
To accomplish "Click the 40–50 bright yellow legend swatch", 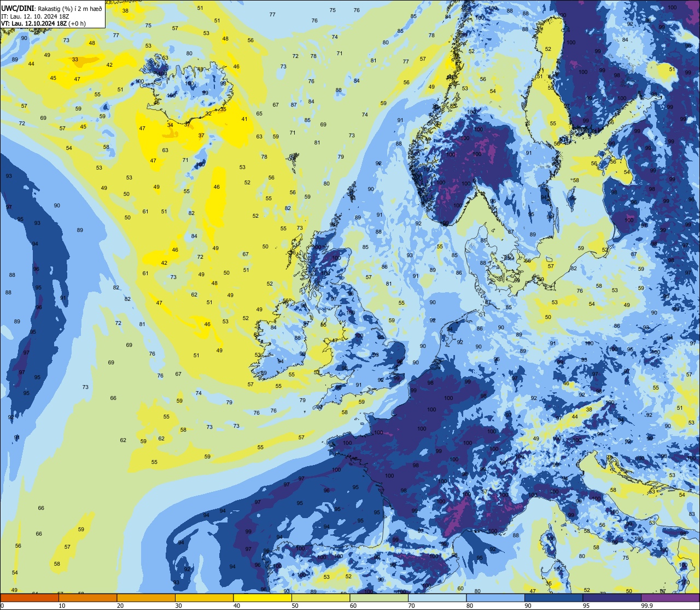I will click(x=262, y=597).
